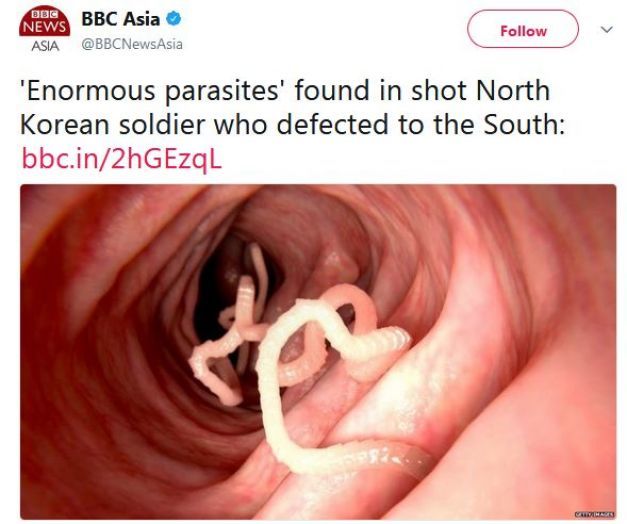Viewport: 627px width, 524px height.
Task: Click the white BBC blocks in the red logo
Action: 44,14
